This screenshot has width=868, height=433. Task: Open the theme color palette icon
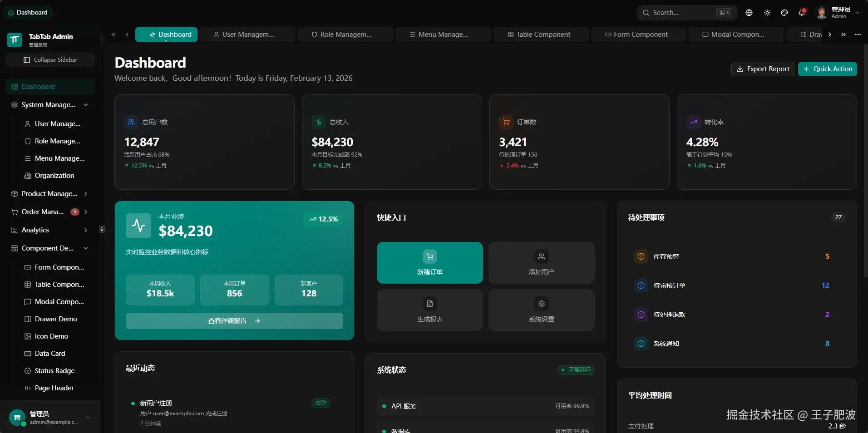(x=784, y=13)
